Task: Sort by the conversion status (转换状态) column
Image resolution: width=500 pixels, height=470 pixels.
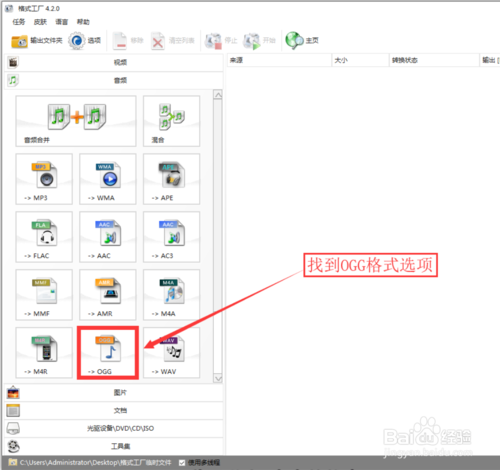Action: (x=434, y=60)
